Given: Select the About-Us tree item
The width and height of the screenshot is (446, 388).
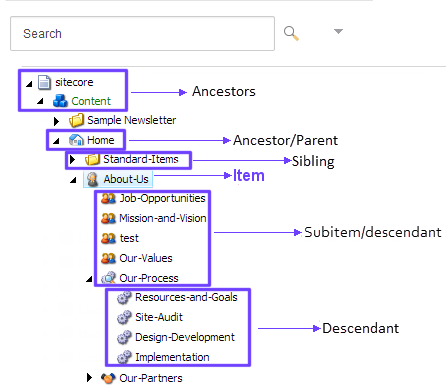Looking at the screenshot, I should pyautogui.click(x=126, y=179).
